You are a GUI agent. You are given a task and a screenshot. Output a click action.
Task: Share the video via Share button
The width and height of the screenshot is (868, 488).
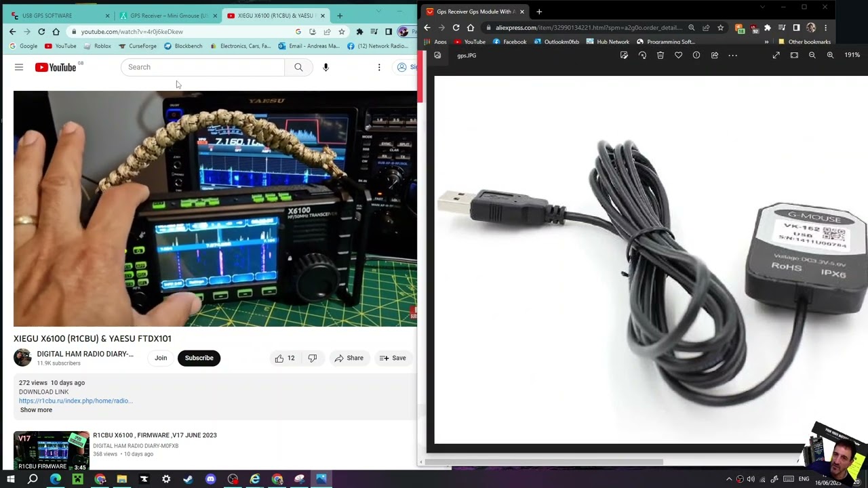click(x=349, y=358)
